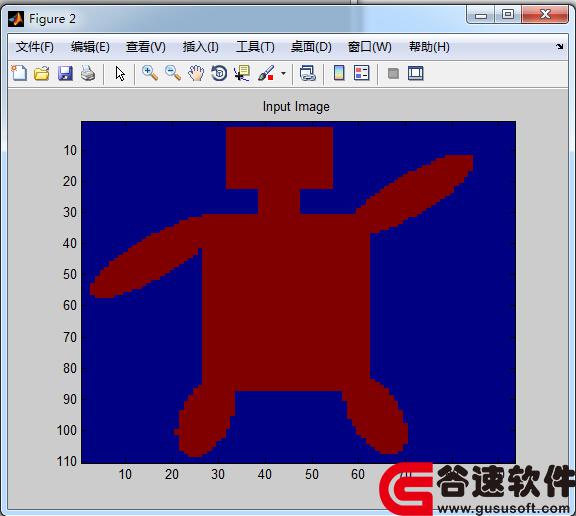Insert a colorbar using the toolbar icon
Screen dimensions: 576x516
pos(339,73)
